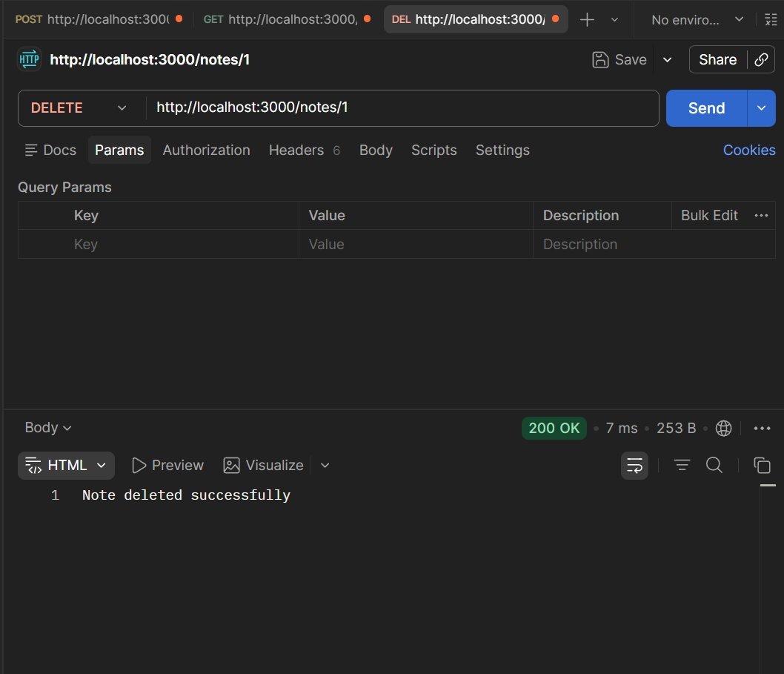Open the Cookies link
The height and width of the screenshot is (674, 784).
[x=749, y=150]
